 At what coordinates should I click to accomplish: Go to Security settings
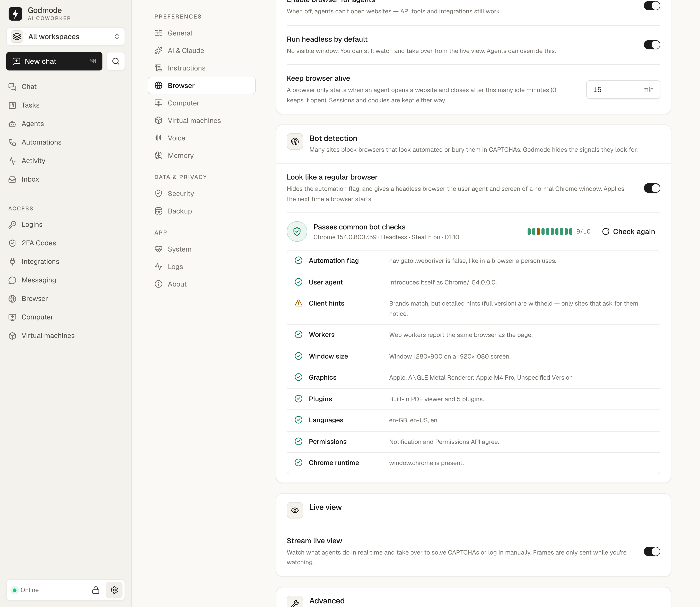pos(202,193)
